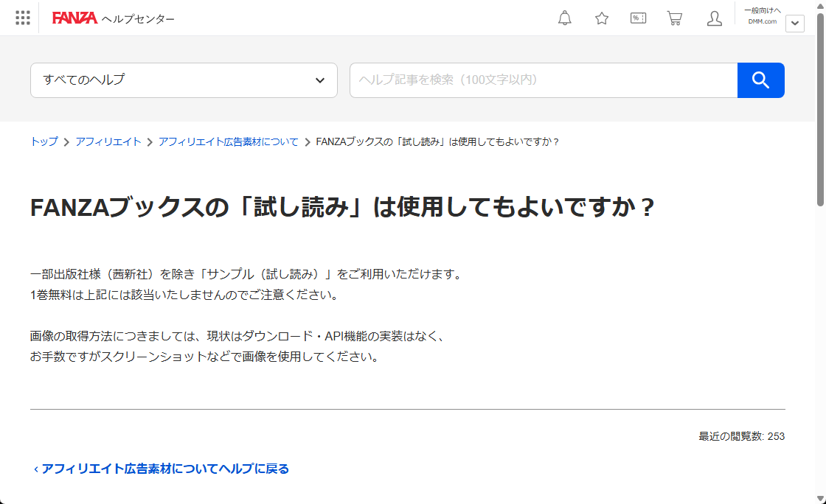Image resolution: width=826 pixels, height=504 pixels.
Task: Go to トップ in the breadcrumb
Action: [x=44, y=141]
